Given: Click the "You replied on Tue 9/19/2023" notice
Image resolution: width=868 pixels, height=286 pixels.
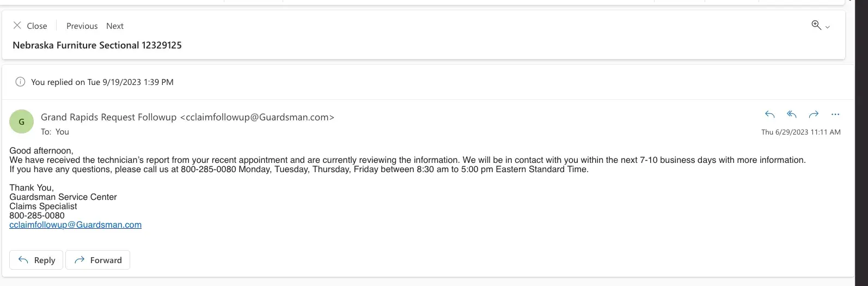Looking at the screenshot, I should point(102,82).
